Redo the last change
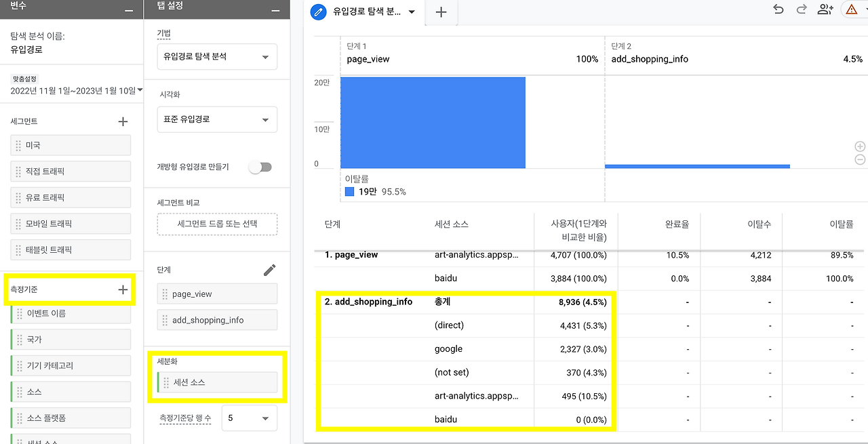The height and width of the screenshot is (444, 868). tap(802, 9)
